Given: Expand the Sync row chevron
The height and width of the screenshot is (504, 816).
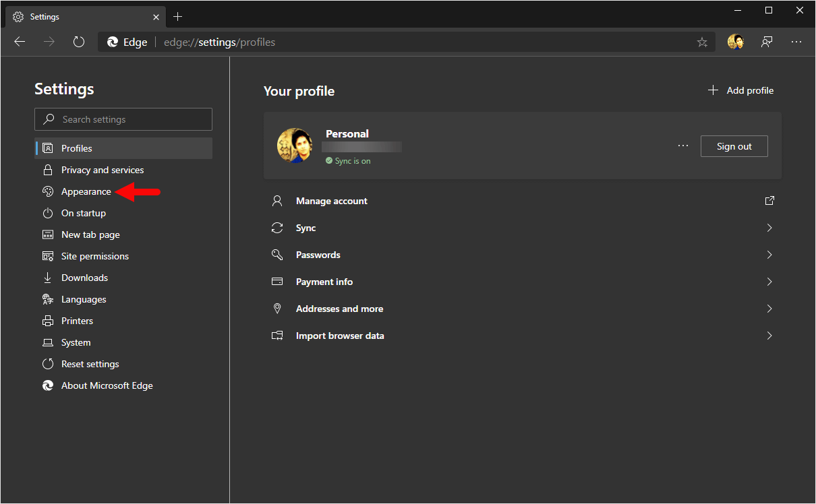Looking at the screenshot, I should coord(769,228).
